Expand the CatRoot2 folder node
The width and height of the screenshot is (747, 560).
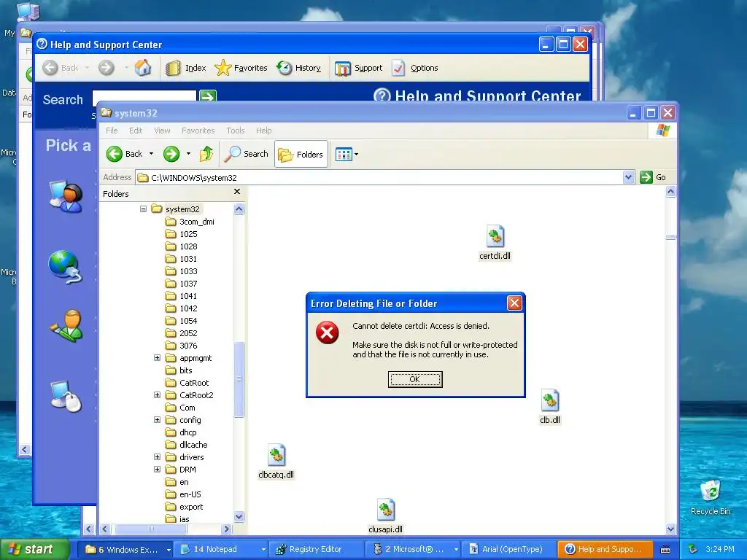158,394
